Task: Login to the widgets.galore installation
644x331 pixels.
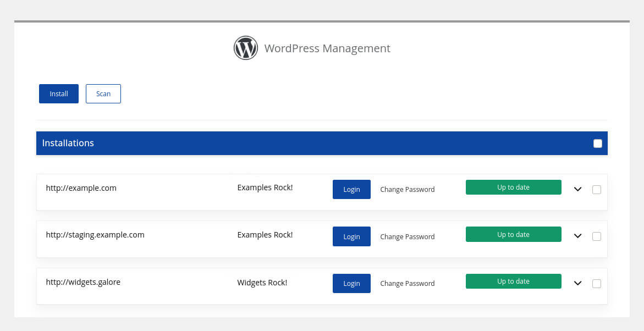Action: point(351,283)
